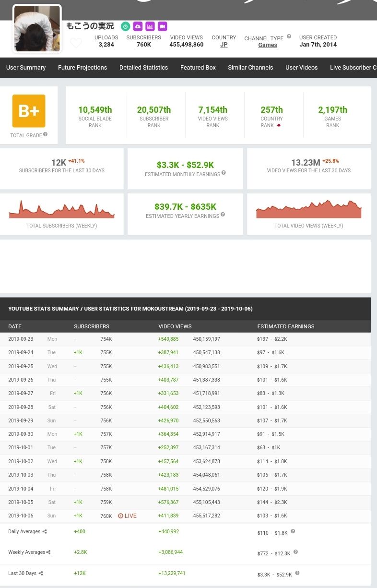The height and width of the screenshot is (588, 377).
Task: Click the 20,507th subscriber rank
Action: click(x=154, y=110)
